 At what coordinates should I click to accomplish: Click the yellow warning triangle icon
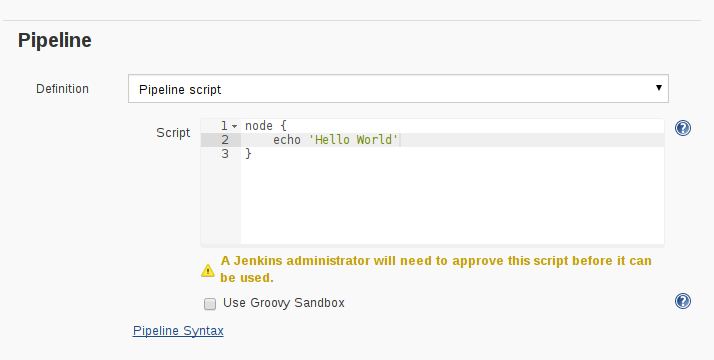pos(208,270)
